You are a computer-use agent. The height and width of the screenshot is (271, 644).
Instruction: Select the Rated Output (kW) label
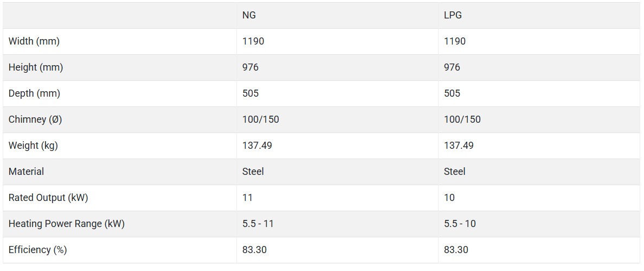48,198
